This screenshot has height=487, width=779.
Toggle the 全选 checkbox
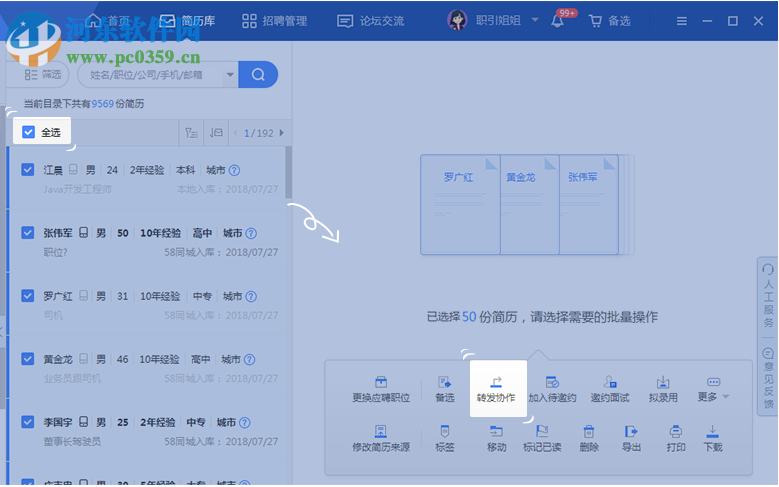coord(28,132)
